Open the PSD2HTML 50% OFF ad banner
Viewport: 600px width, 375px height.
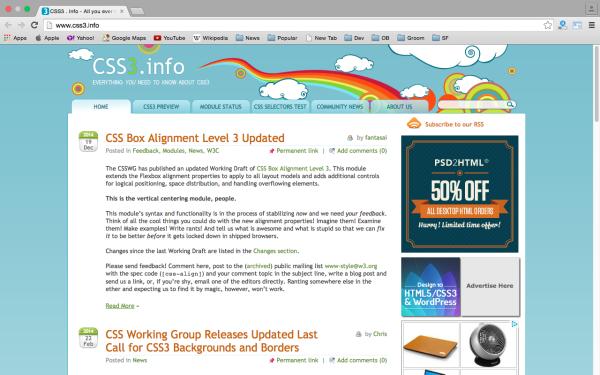click(460, 194)
